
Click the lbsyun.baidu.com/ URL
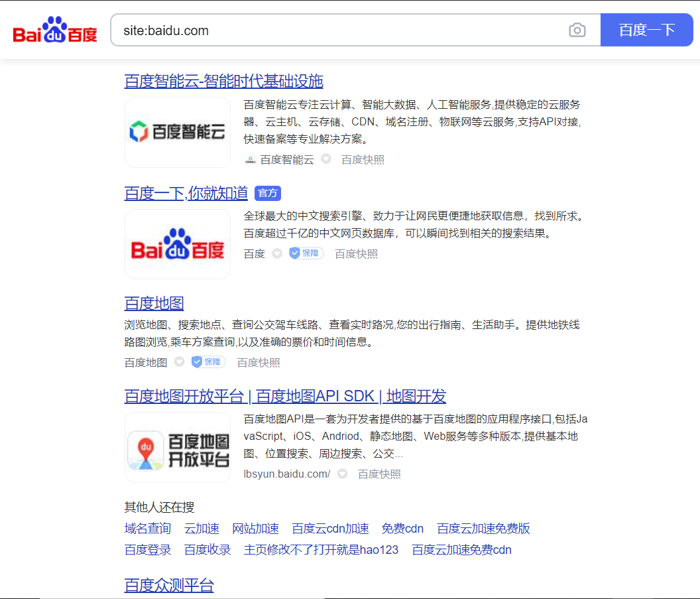(286, 474)
